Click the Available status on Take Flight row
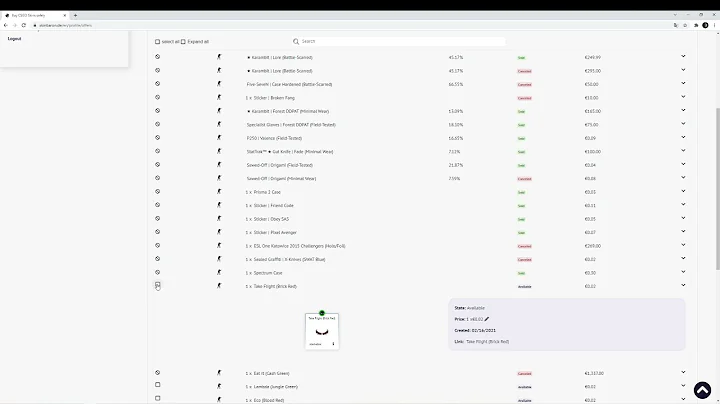The width and height of the screenshot is (720, 404). (524, 286)
